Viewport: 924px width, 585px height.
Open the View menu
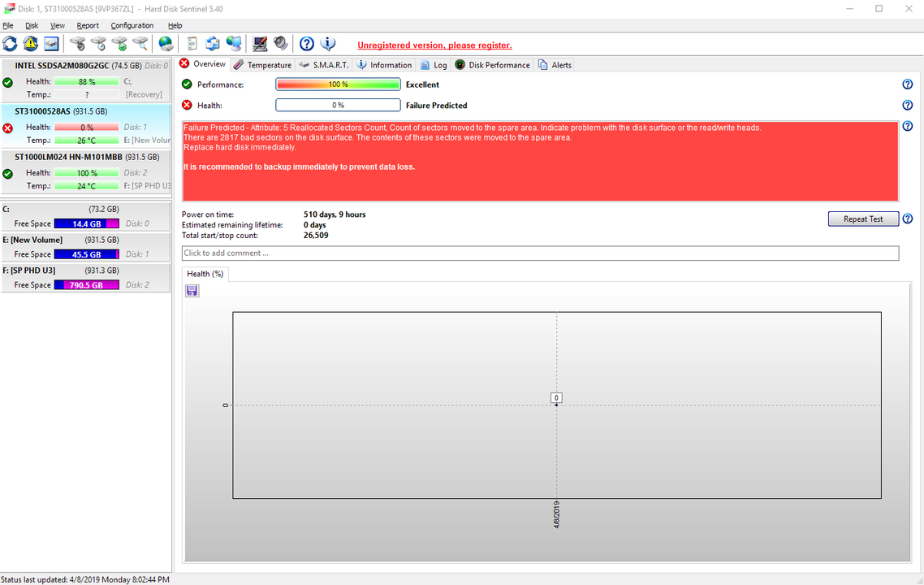57,25
